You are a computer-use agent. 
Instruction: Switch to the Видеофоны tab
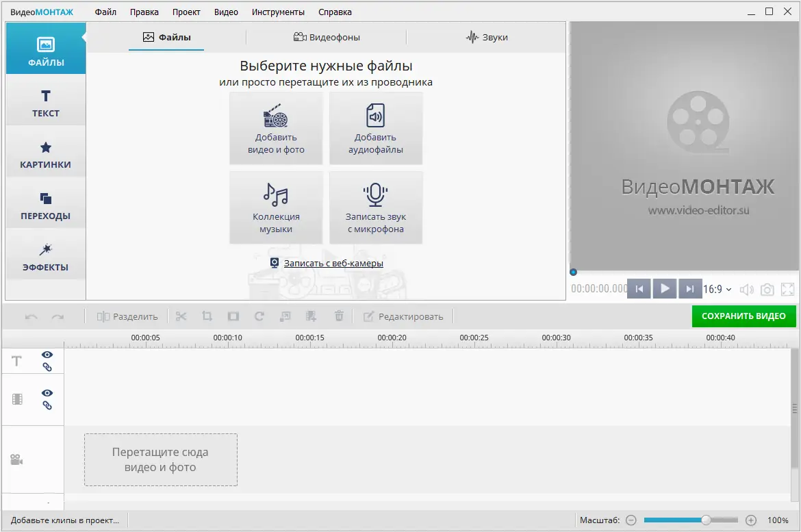coord(327,37)
